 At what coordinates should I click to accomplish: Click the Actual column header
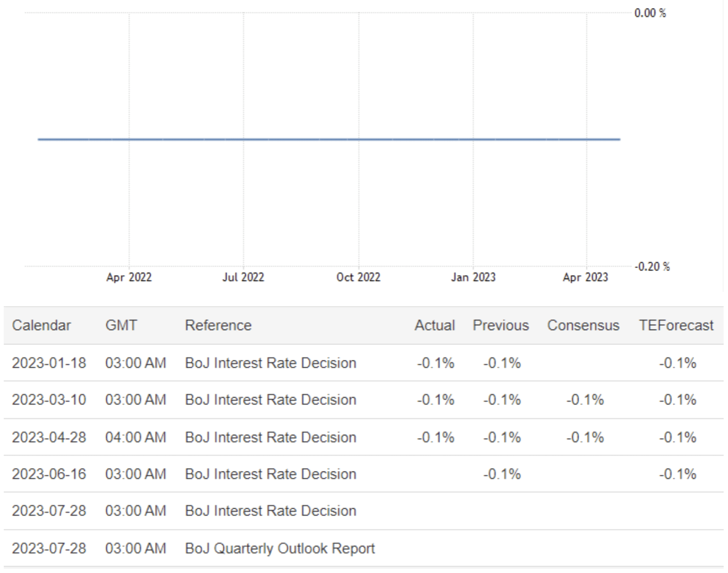434,325
